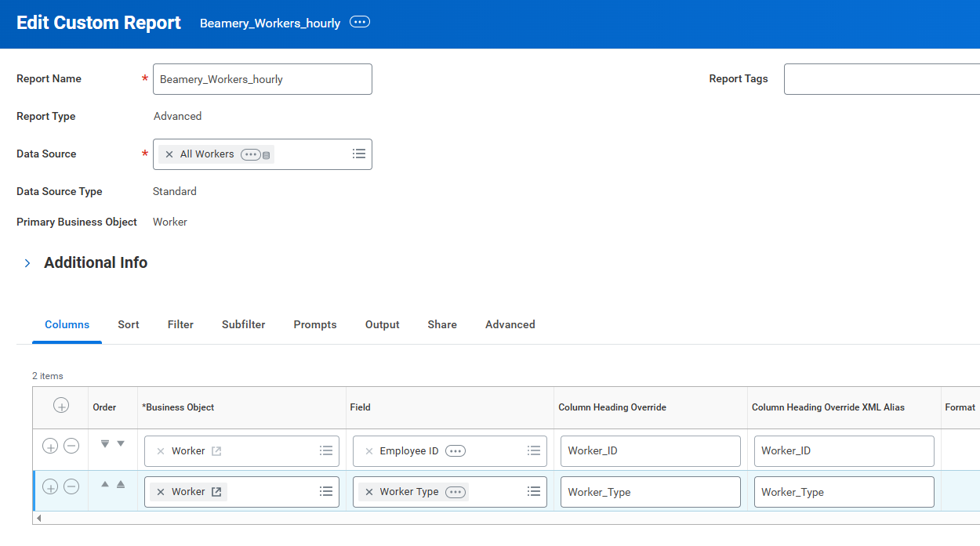Move Worker Type row to top

point(121,485)
